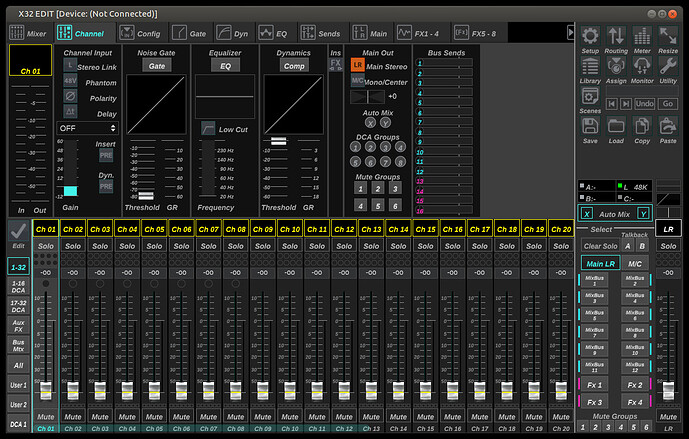689x439 pixels.
Task: Show the 17-32 DCA layer
Action: pos(18,306)
